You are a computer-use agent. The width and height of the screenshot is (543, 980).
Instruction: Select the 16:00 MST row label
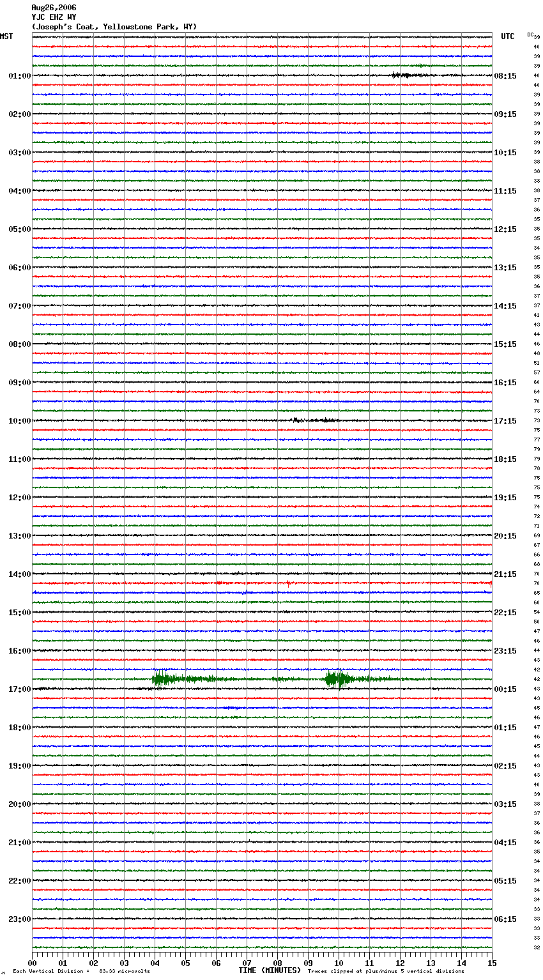(20, 651)
